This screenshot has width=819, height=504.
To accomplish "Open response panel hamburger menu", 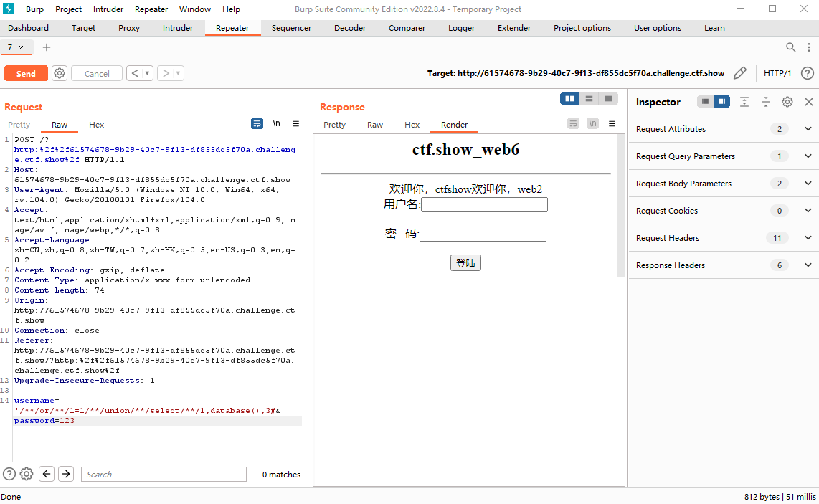I will point(612,124).
